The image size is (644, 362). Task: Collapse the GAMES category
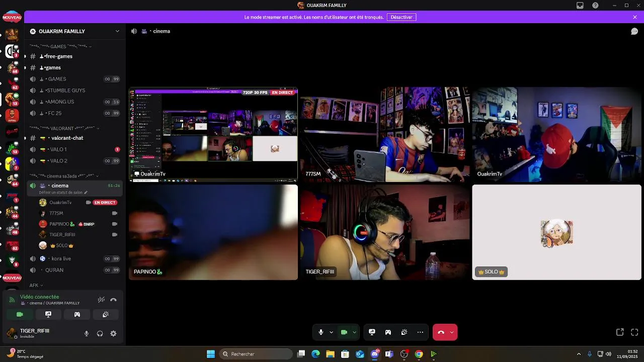[x=61, y=46]
